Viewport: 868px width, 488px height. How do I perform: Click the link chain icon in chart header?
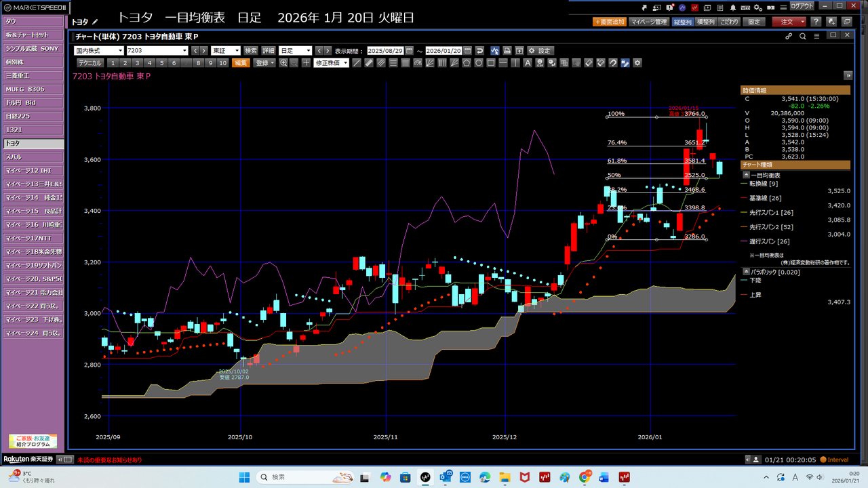[x=789, y=36]
